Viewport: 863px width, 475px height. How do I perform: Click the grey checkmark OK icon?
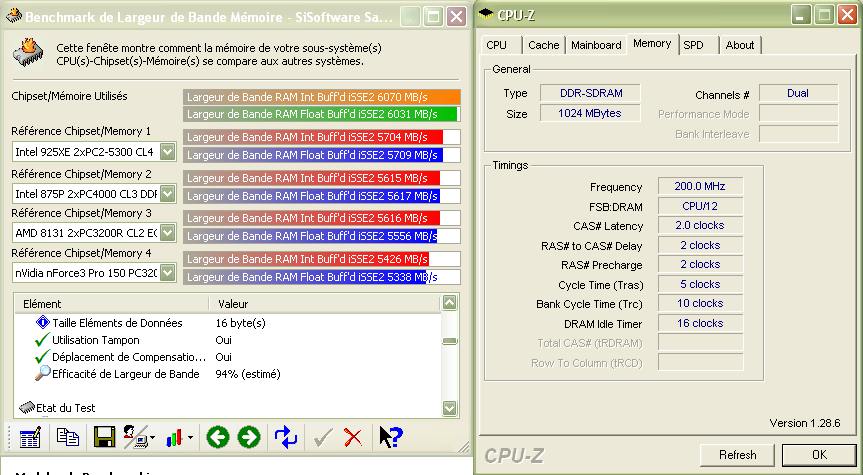pos(322,438)
